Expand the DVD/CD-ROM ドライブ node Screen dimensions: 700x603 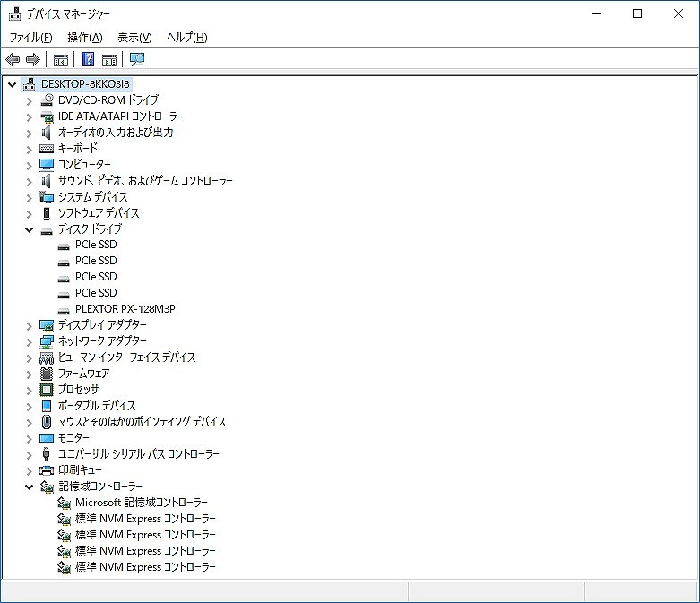pos(29,100)
